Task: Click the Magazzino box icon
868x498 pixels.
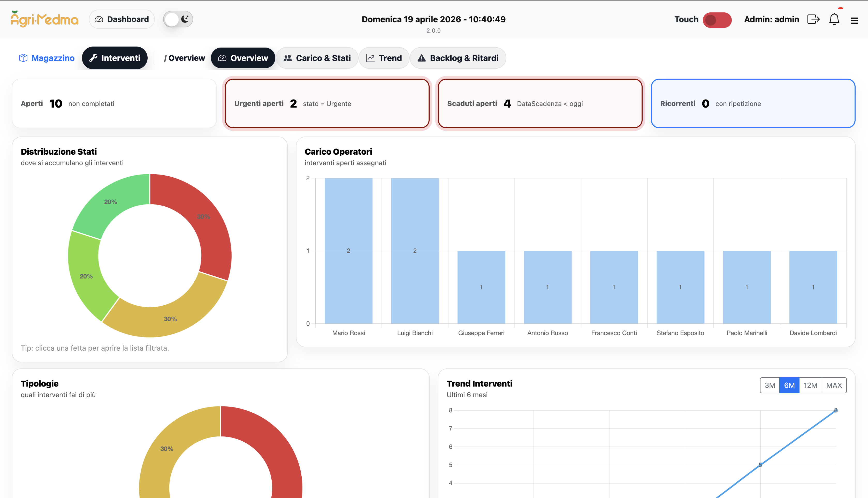Action: (23, 58)
